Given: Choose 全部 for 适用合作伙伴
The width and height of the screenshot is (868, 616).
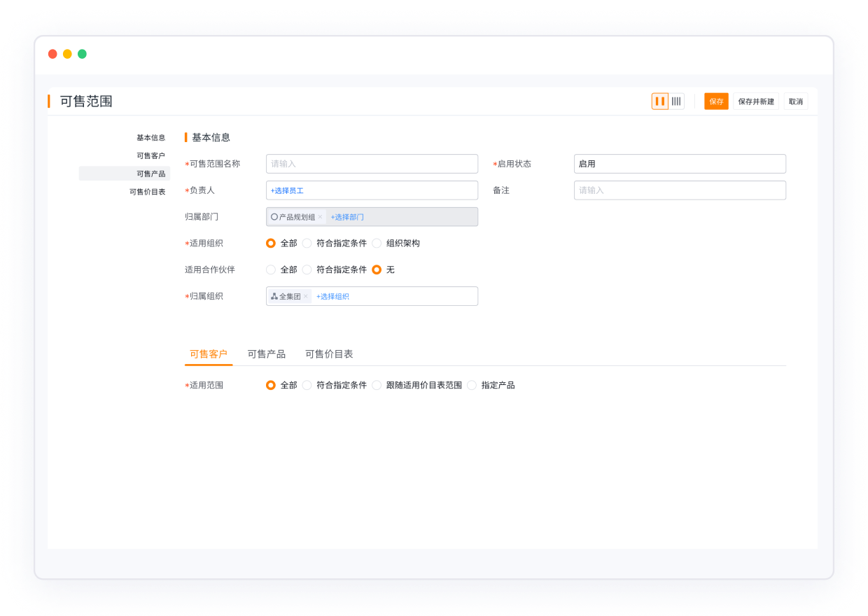Looking at the screenshot, I should pyautogui.click(x=271, y=269).
